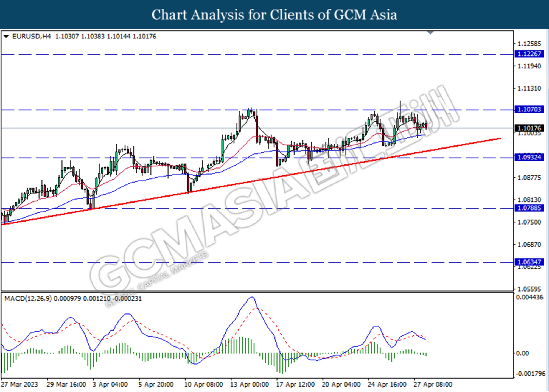
Task: Click the 17 Apr 12:00 time label
Action: tap(295, 384)
